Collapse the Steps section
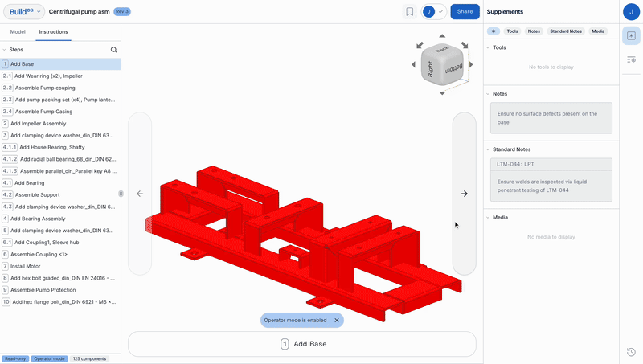Image resolution: width=643 pixels, height=364 pixels. click(5, 50)
